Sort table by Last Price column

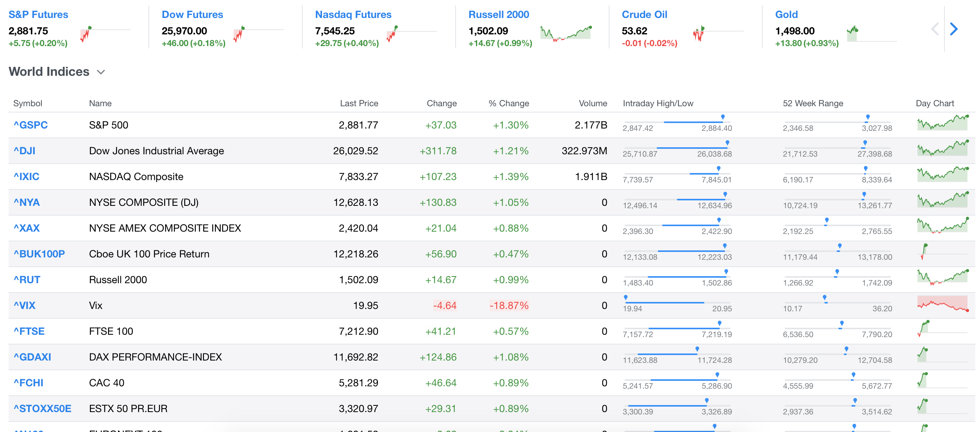click(x=359, y=104)
